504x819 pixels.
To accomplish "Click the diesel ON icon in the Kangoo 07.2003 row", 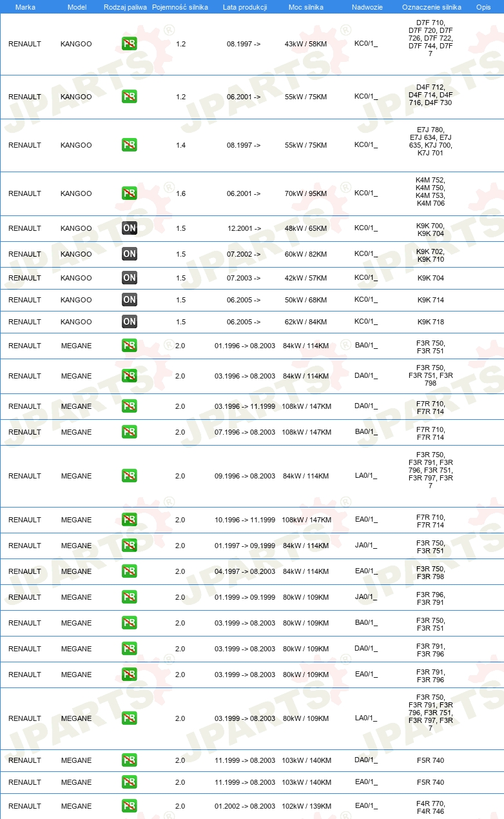I will (x=130, y=278).
